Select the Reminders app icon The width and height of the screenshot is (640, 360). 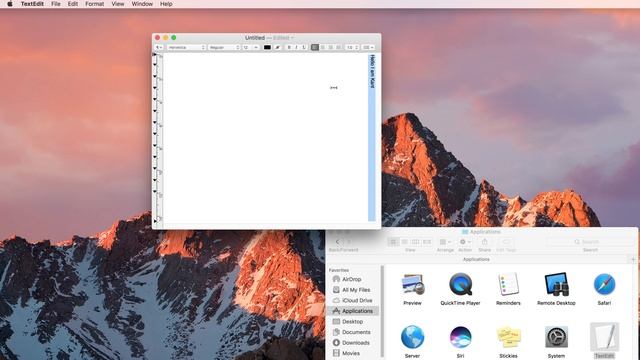pos(508,284)
